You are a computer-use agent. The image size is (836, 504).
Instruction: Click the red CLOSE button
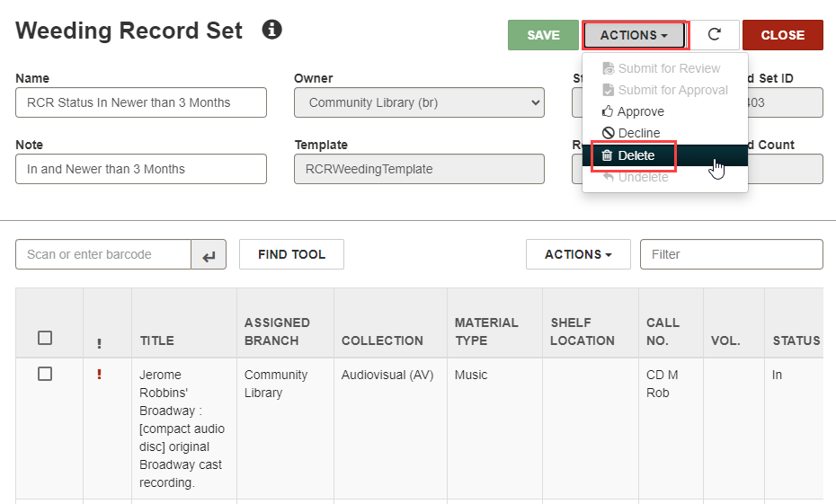point(783,35)
